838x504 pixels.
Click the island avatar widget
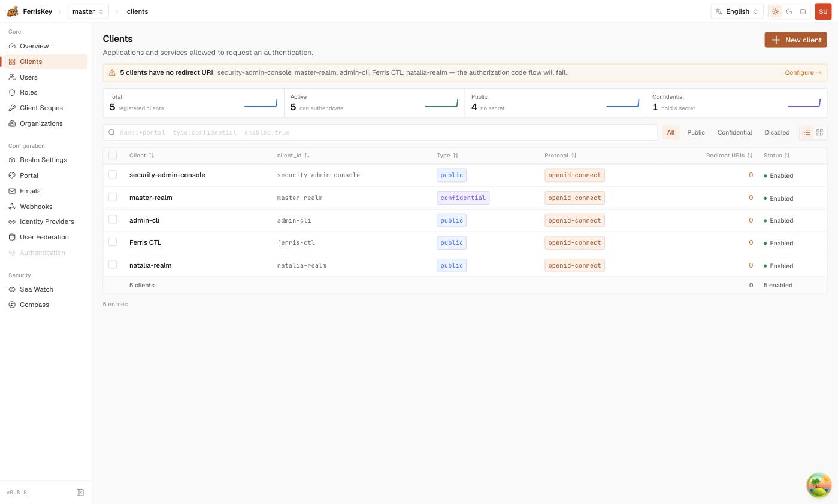click(819, 485)
